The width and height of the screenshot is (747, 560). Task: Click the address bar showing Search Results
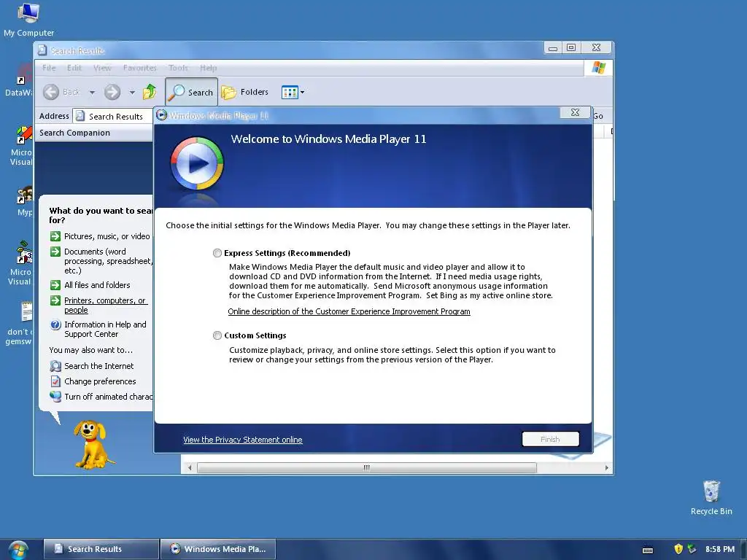(x=113, y=116)
